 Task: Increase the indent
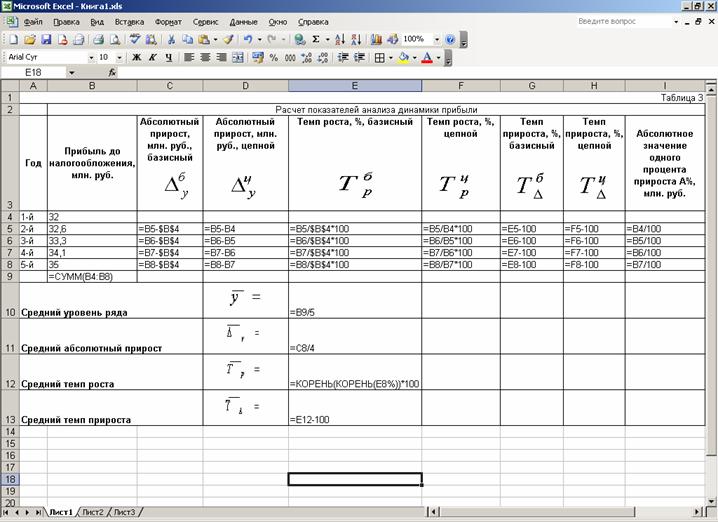(x=359, y=57)
